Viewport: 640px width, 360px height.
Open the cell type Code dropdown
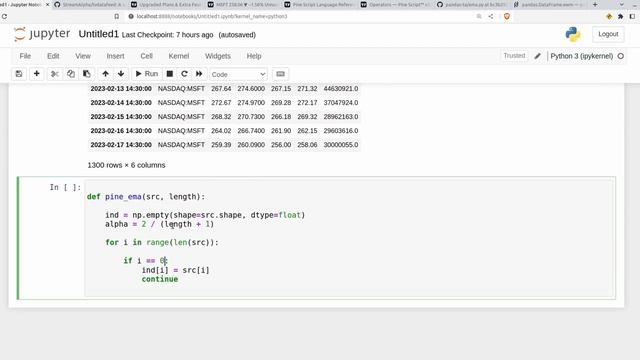coord(238,74)
